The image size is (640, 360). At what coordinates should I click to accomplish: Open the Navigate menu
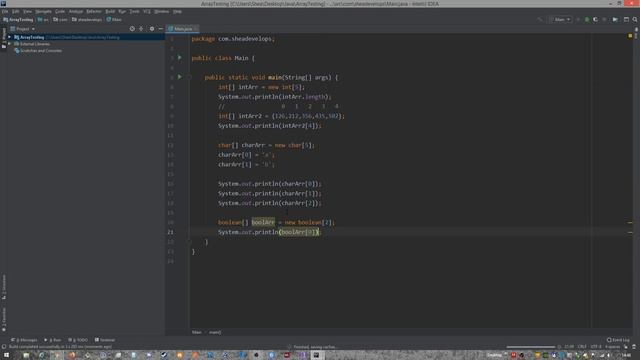click(43, 11)
